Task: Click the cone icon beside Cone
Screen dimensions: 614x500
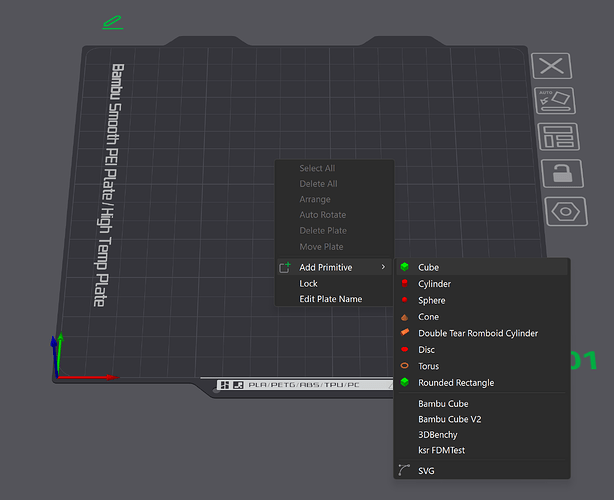Action: point(405,317)
